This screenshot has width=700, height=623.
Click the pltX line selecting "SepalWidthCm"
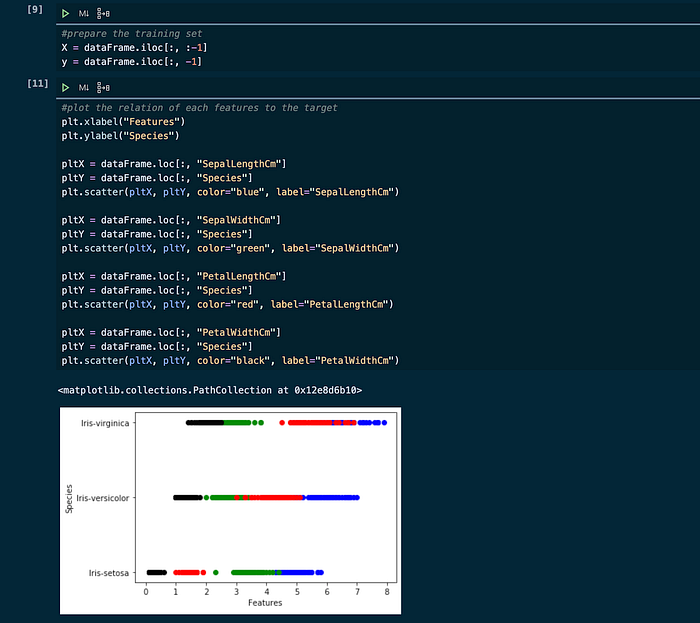[x=171, y=220]
